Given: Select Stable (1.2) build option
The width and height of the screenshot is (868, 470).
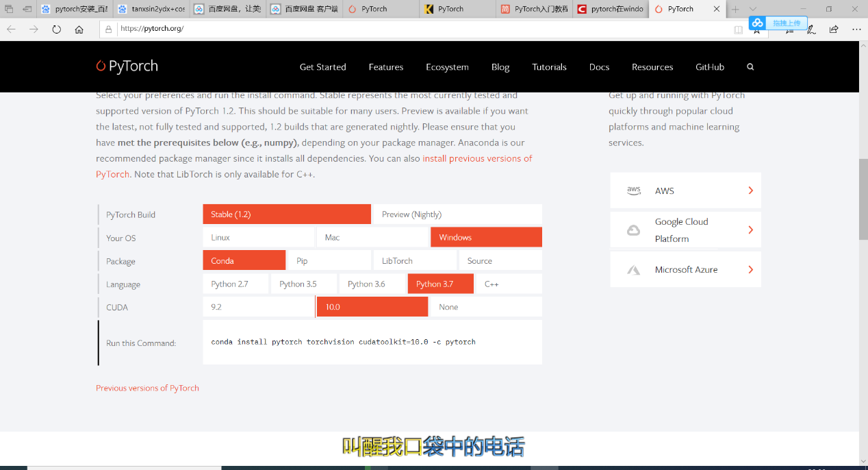Looking at the screenshot, I should [x=287, y=214].
